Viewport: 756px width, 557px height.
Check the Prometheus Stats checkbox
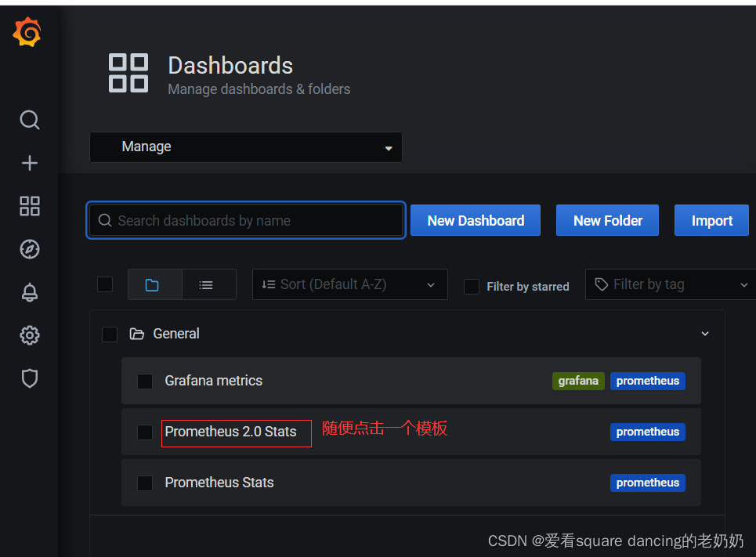click(x=145, y=483)
